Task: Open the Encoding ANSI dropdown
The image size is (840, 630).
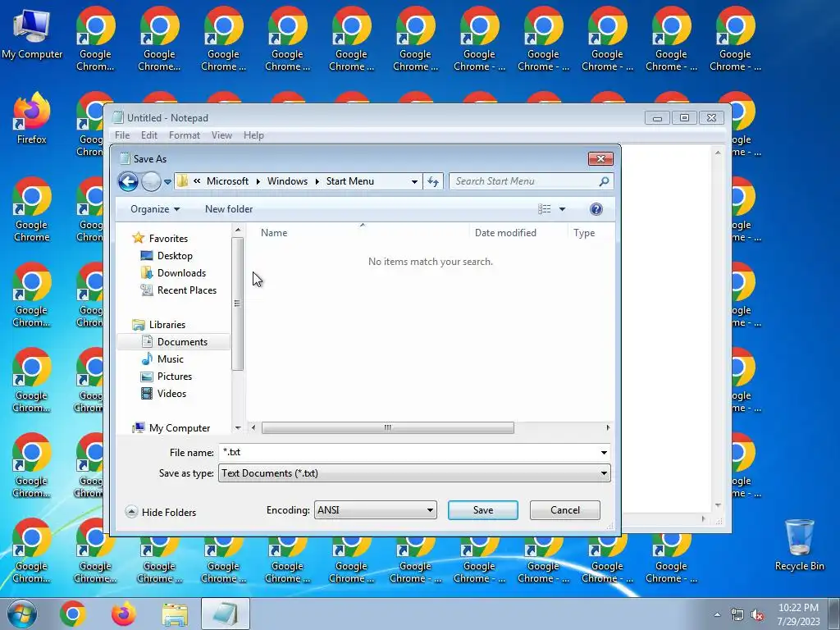Action: point(375,510)
